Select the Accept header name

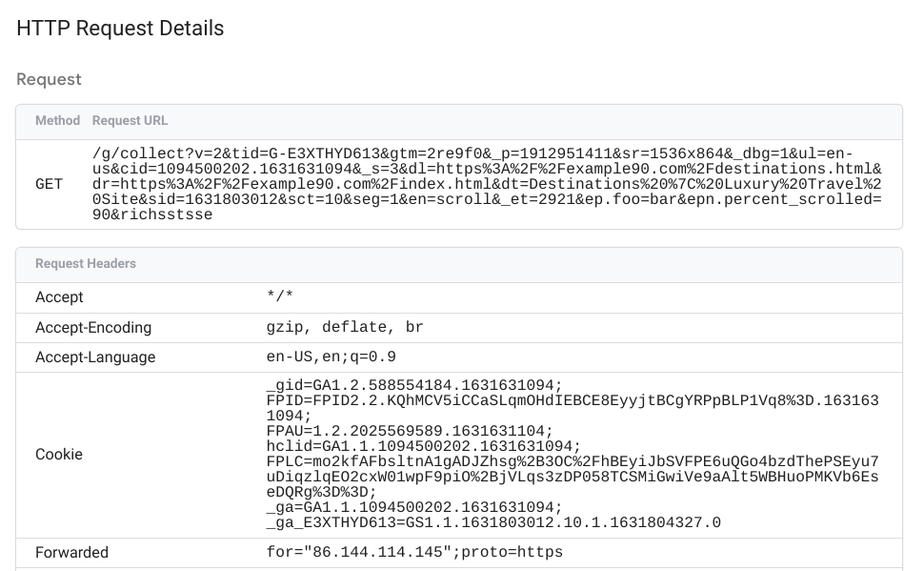pos(59,296)
